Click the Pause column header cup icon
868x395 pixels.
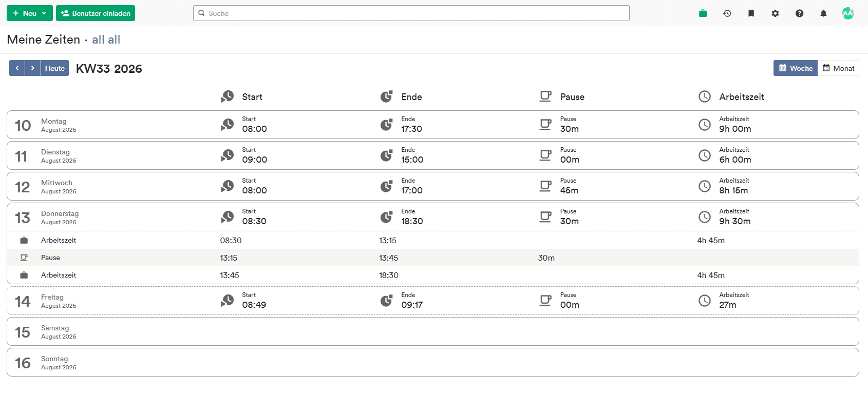[545, 96]
